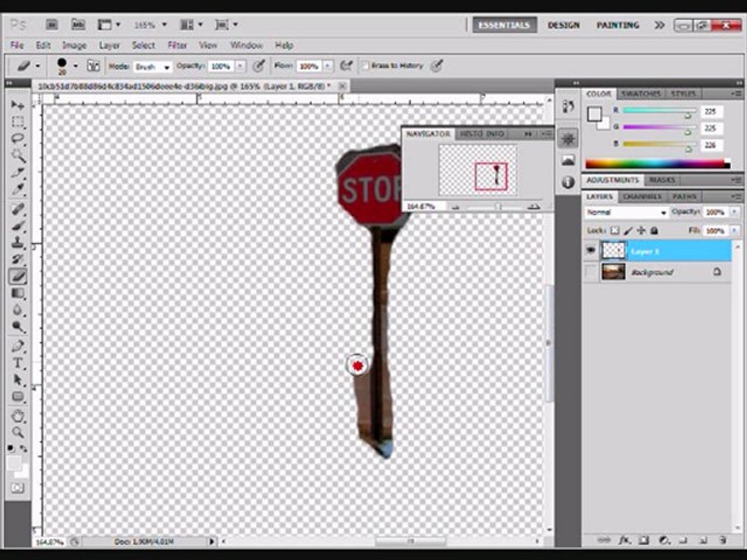Open the Filter menu
This screenshot has height=560, width=747.
click(x=177, y=45)
